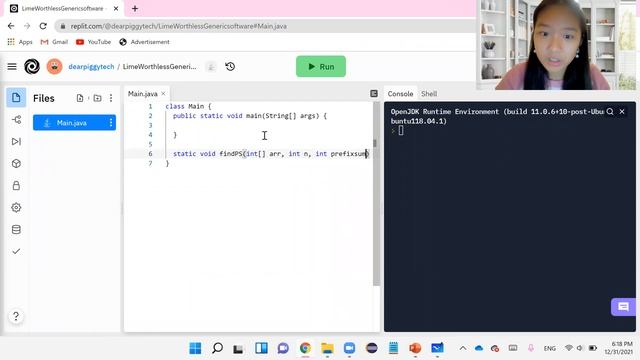Image resolution: width=640 pixels, height=360 pixels.
Task: Clear the console with X
Action: (x=622, y=111)
